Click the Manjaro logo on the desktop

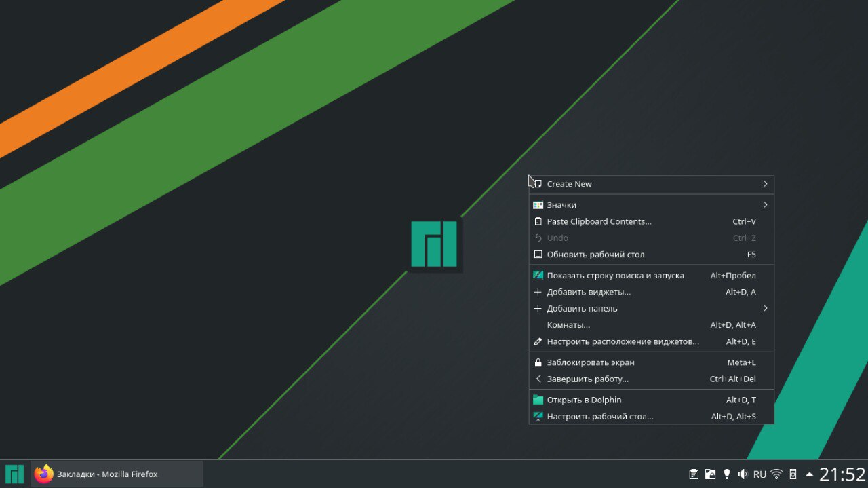[x=434, y=244]
